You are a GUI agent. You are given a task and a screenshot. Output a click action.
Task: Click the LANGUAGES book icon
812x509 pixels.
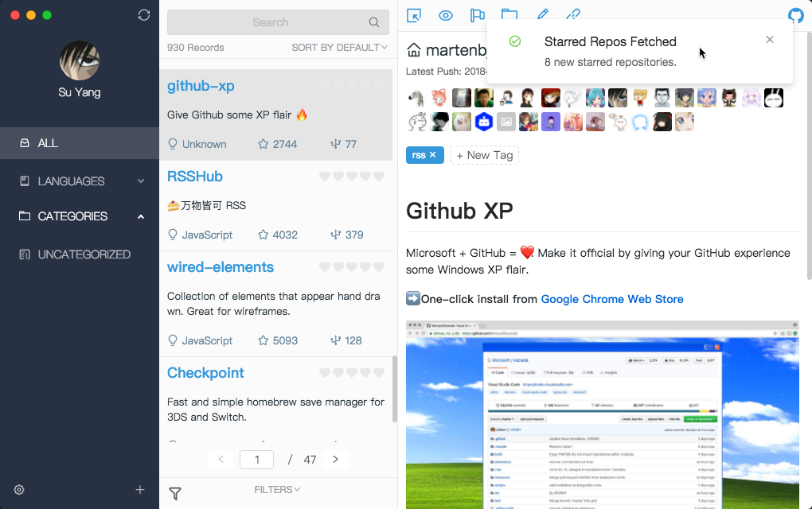[25, 181]
